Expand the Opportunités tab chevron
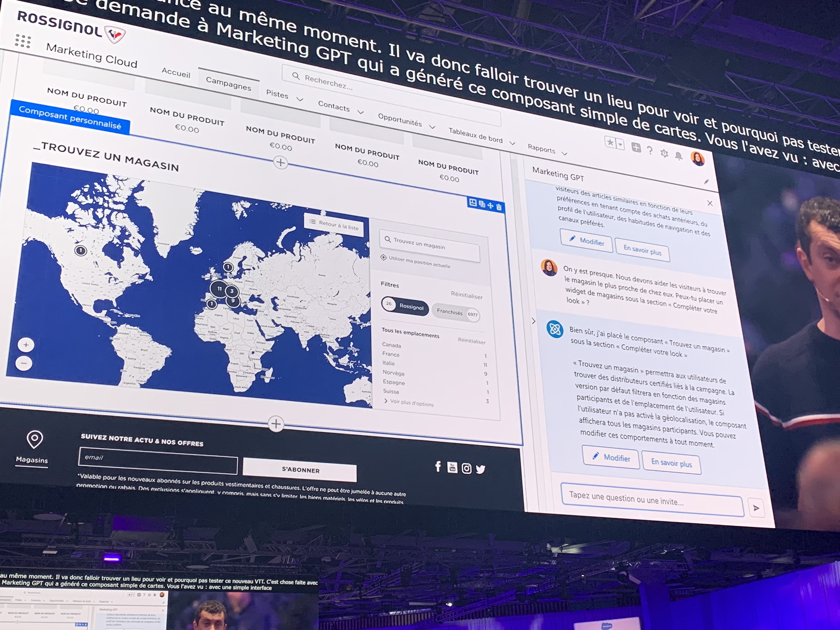 tap(432, 127)
